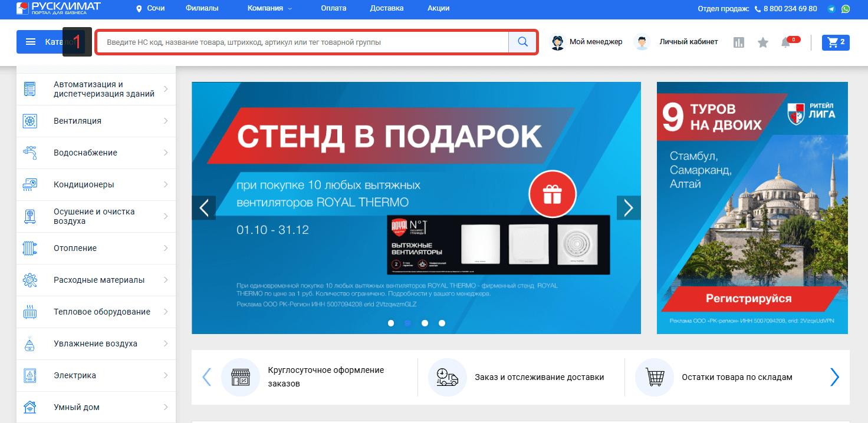Image resolution: width=868 pixels, height=423 pixels.
Task: Click the Вентиляция fan icon
Action: click(29, 121)
